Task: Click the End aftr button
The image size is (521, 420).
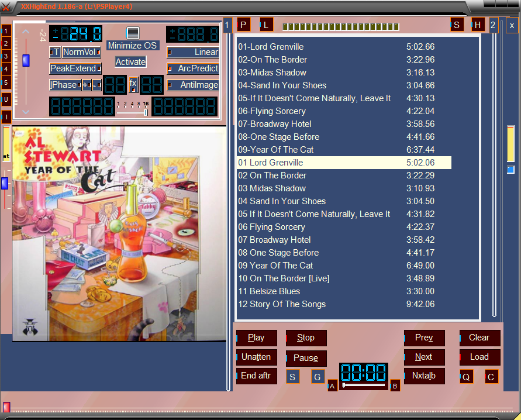Action: click(x=257, y=376)
